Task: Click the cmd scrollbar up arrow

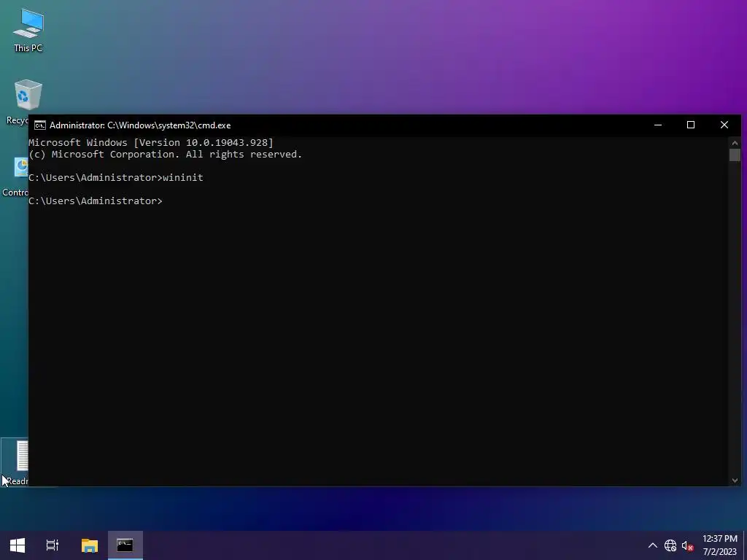Action: 735,142
